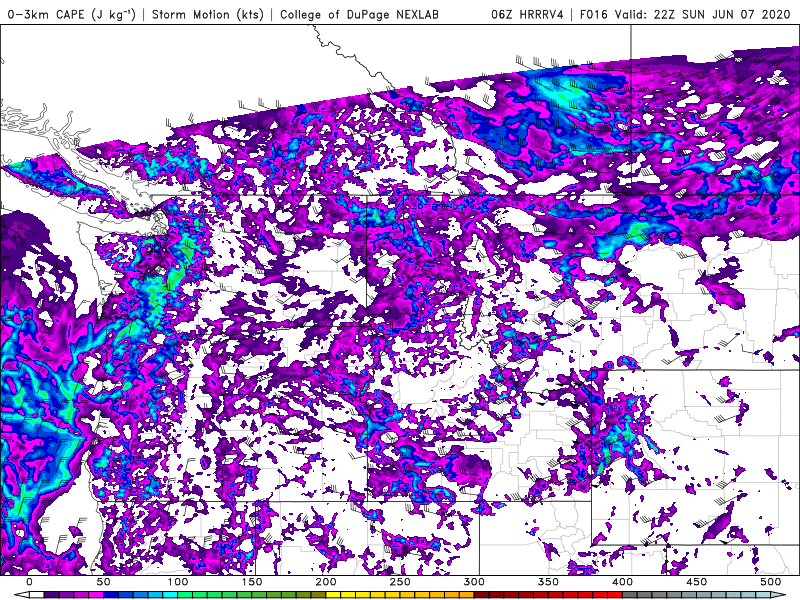Click the colorbar tick label '300'
800x600 pixels.
pyautogui.click(x=474, y=582)
